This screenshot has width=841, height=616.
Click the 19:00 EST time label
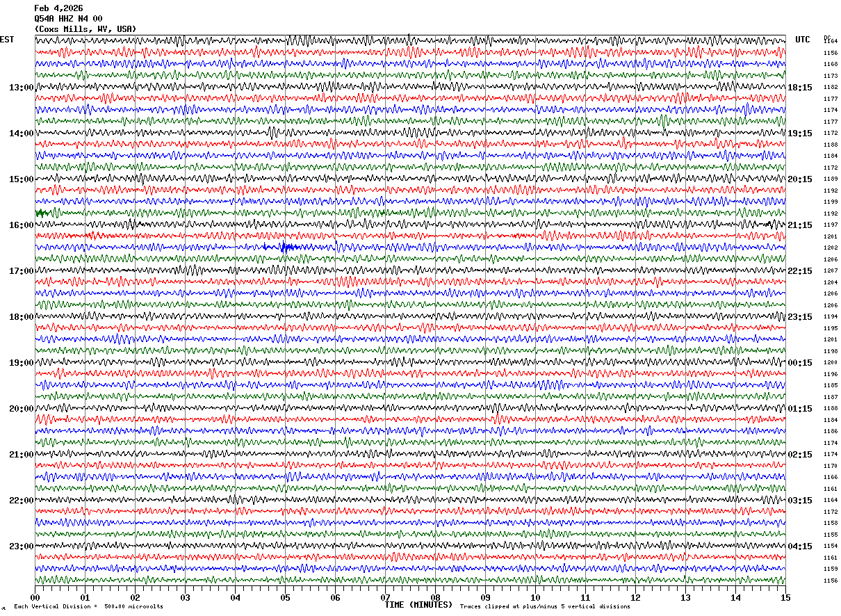click(x=22, y=363)
